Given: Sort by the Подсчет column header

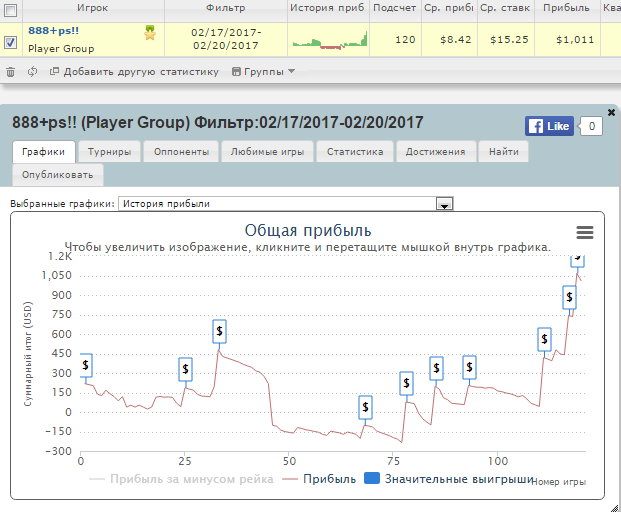Looking at the screenshot, I should click(394, 8).
